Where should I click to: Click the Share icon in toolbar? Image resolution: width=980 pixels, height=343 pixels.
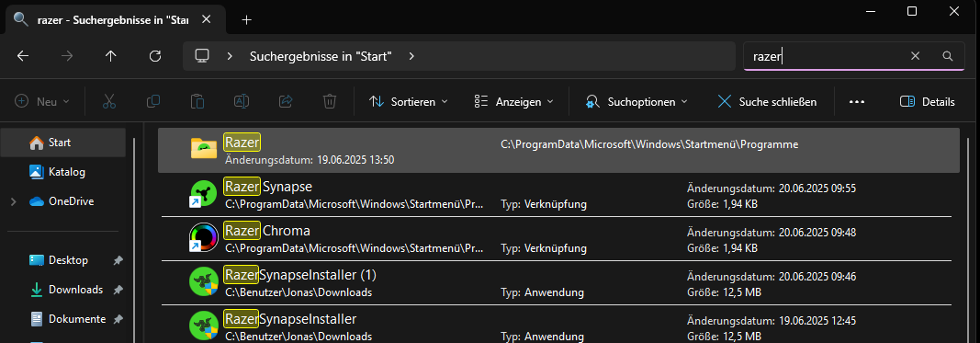(x=286, y=101)
